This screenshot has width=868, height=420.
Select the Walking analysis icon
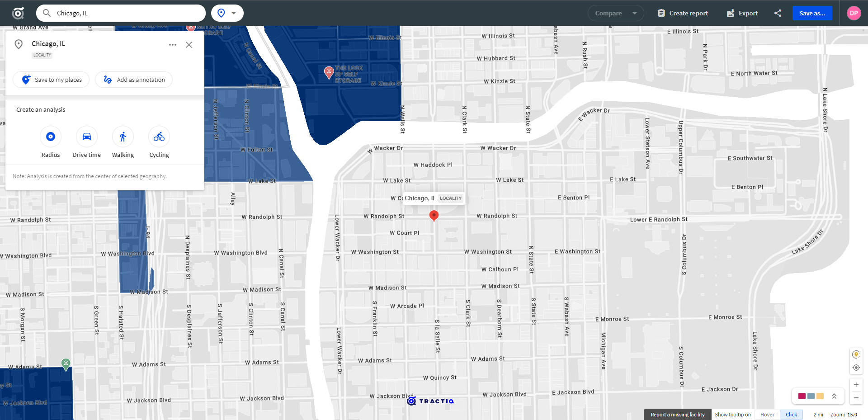point(123,137)
